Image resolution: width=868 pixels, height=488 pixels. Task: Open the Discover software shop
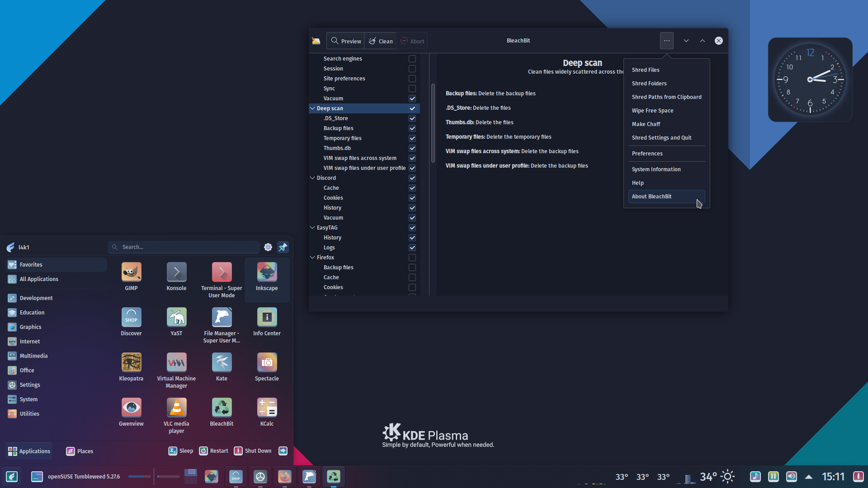point(131,322)
